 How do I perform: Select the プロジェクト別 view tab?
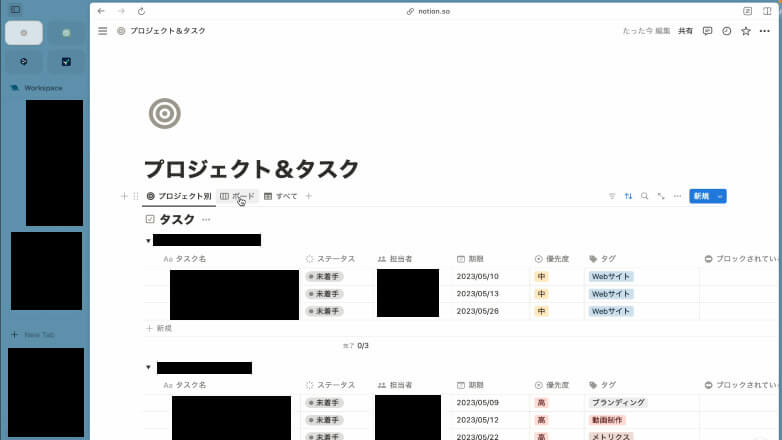click(x=179, y=196)
